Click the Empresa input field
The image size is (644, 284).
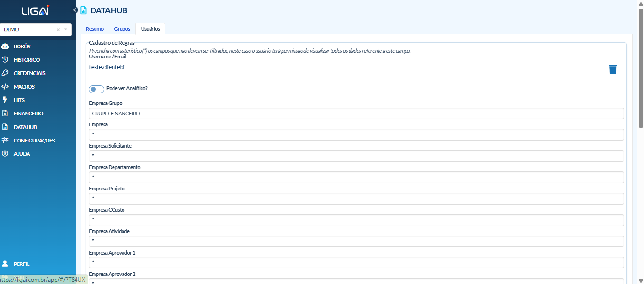[356, 135]
